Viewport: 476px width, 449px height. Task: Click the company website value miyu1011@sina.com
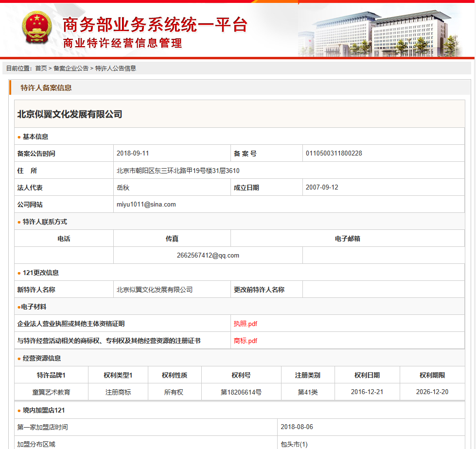point(146,205)
